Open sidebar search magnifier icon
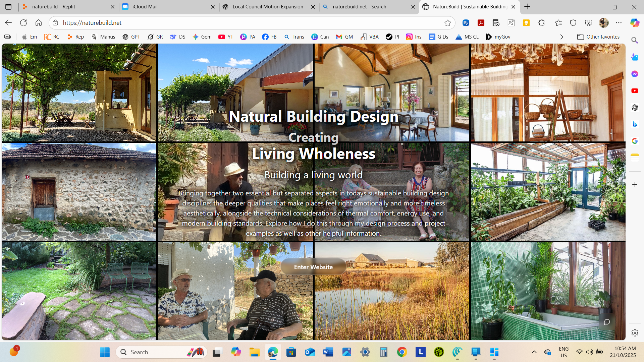 [x=635, y=40]
